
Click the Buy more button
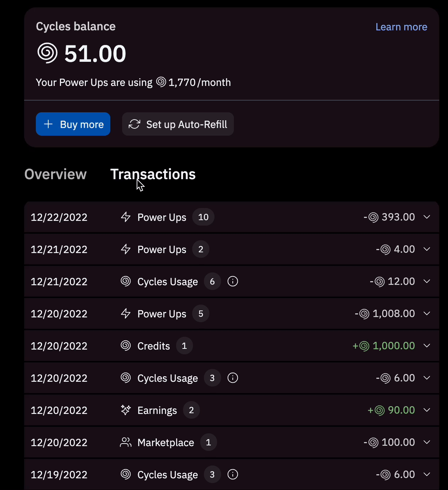point(73,124)
